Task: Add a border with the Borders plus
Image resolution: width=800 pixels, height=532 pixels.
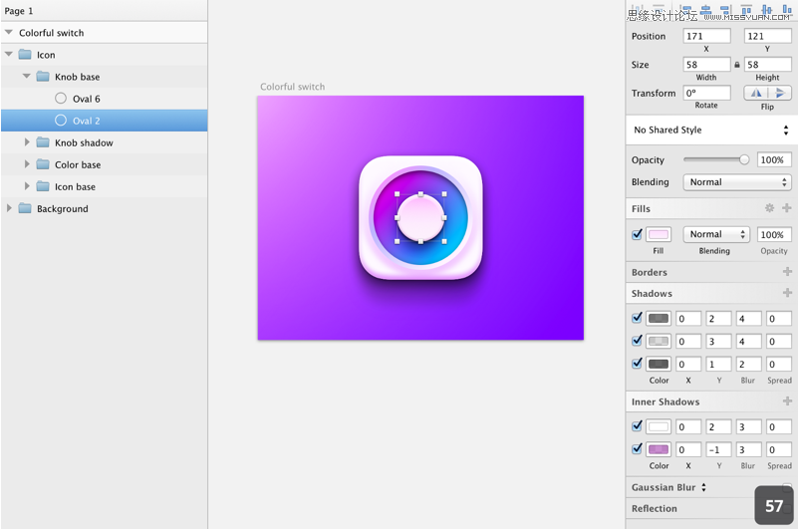Action: click(787, 272)
